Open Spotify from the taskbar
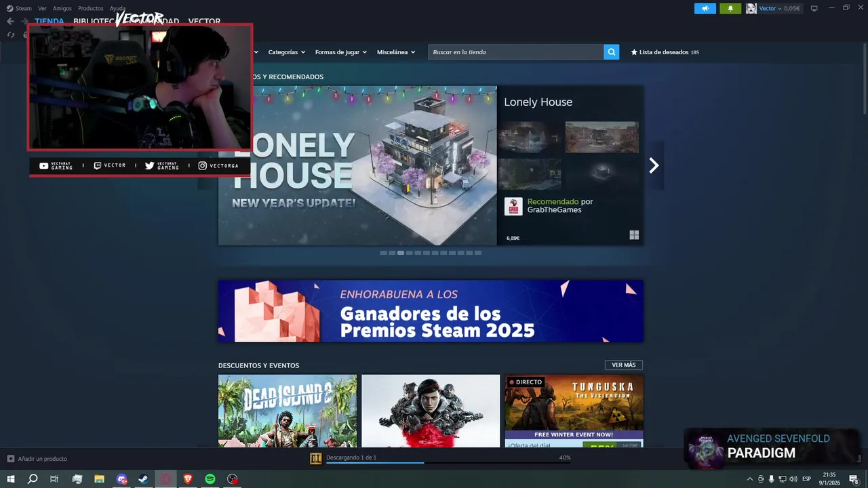Screen dimensions: 868x488 point(210,479)
